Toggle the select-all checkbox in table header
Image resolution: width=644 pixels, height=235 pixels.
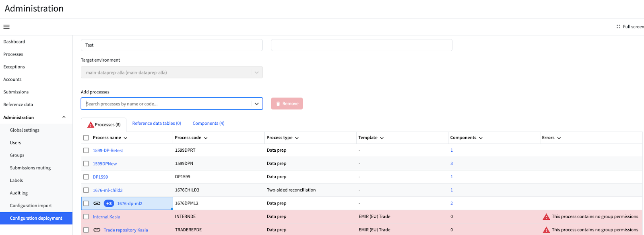pyautogui.click(x=86, y=138)
